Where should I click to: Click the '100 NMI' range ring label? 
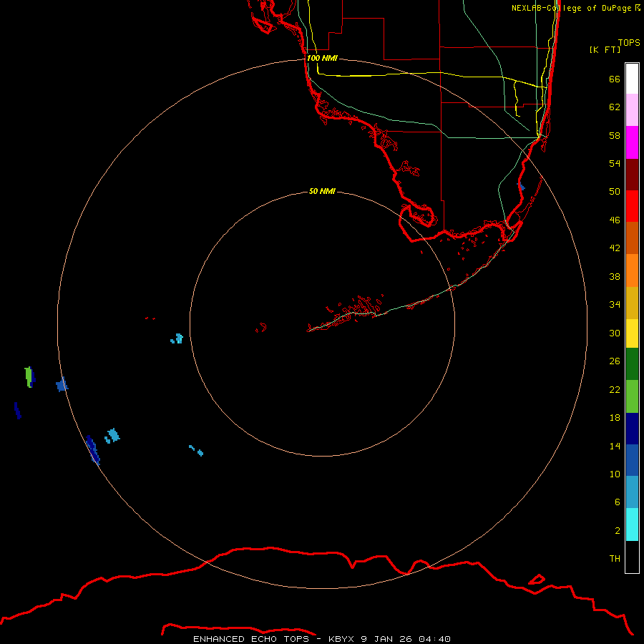tap(322, 59)
